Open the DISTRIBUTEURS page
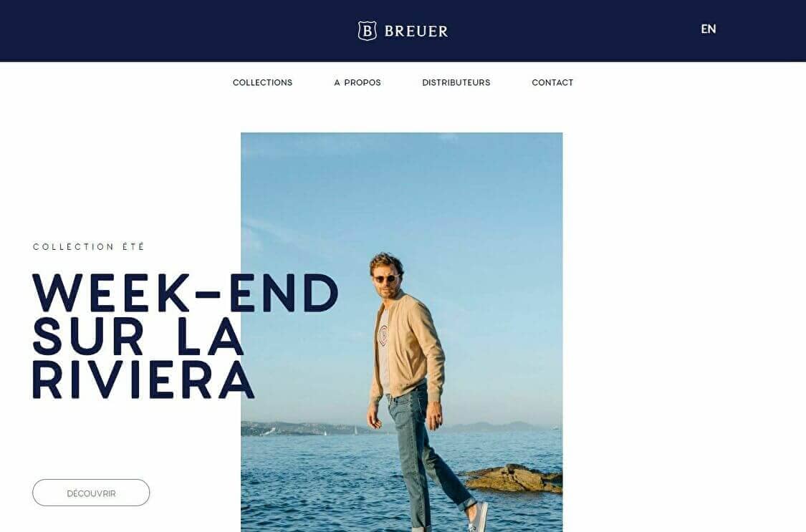This screenshot has width=806, height=532. [x=456, y=82]
